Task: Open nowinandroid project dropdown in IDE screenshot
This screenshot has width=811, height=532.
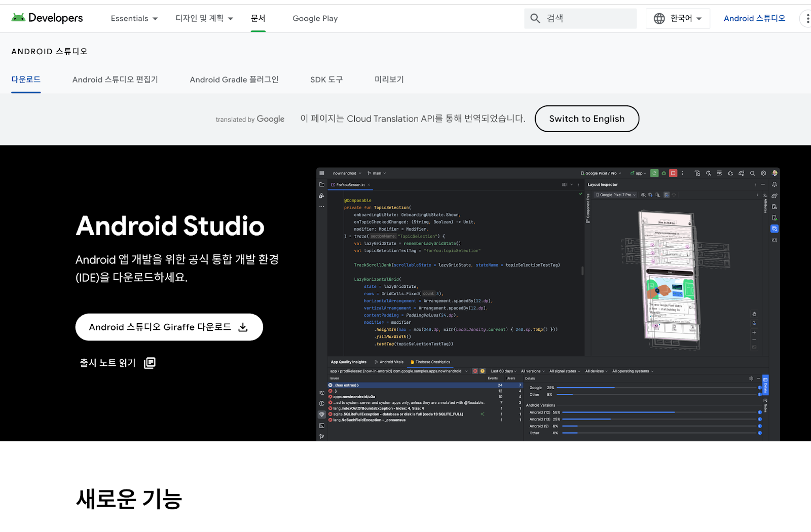Action: [x=347, y=173]
